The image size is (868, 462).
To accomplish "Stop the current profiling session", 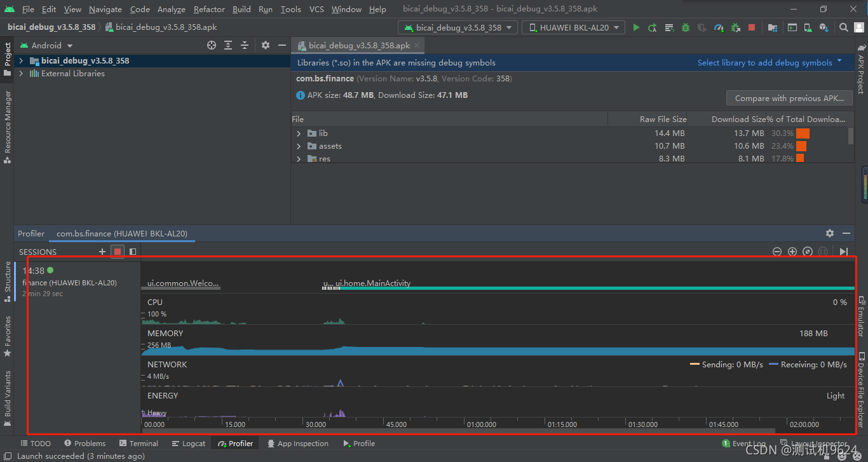I will (118, 252).
